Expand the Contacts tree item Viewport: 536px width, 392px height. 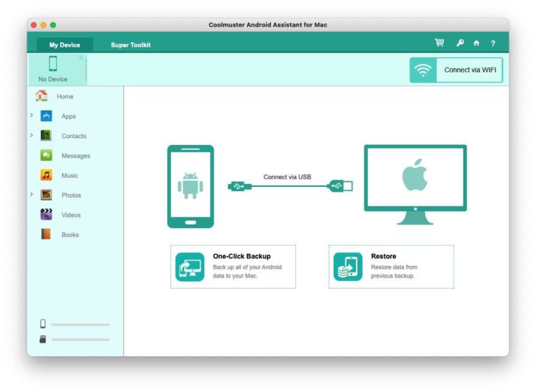coord(31,135)
